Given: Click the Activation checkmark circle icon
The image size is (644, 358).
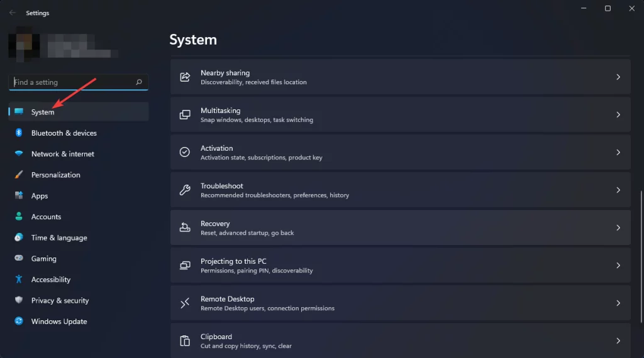Looking at the screenshot, I should (185, 152).
